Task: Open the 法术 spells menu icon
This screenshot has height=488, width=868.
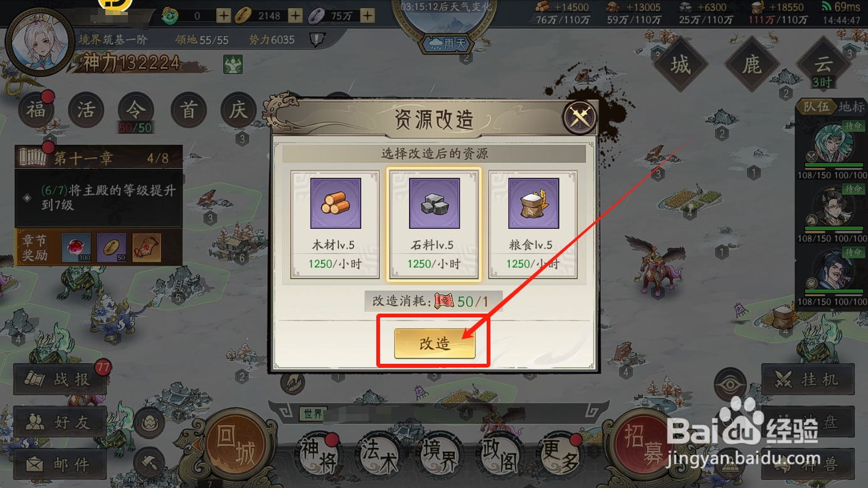Action: point(378,454)
